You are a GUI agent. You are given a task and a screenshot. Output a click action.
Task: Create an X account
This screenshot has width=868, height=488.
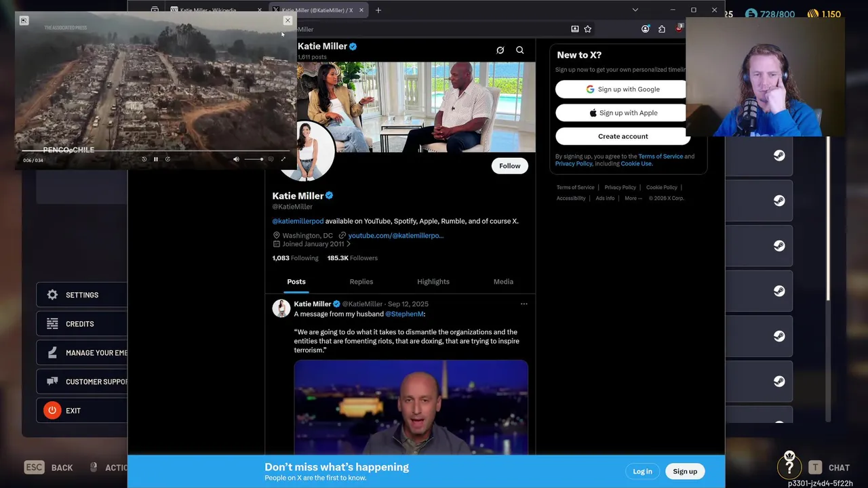click(x=623, y=136)
